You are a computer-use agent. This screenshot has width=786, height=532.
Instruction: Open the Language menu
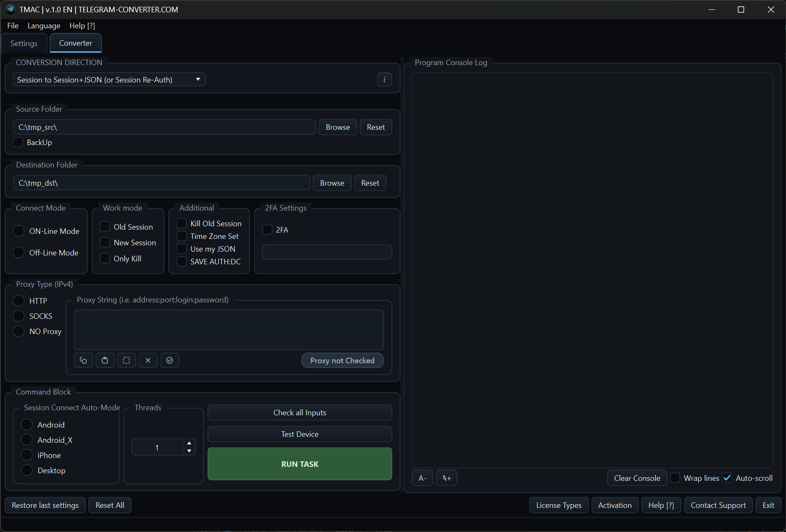pyautogui.click(x=44, y=26)
